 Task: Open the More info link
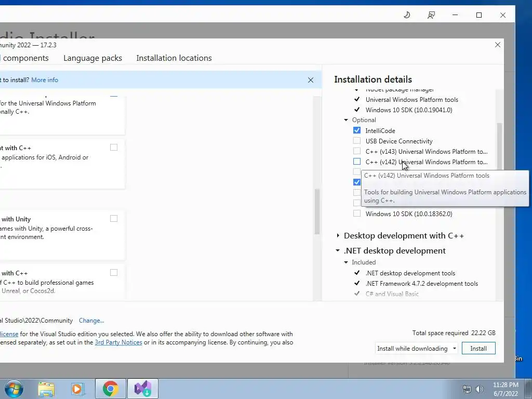45,80
